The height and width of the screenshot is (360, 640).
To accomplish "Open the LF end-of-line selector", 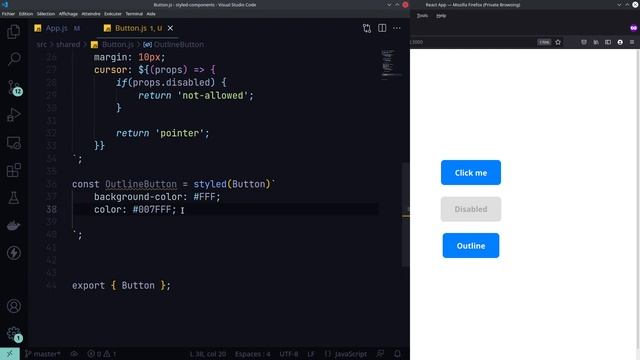I will (x=311, y=354).
